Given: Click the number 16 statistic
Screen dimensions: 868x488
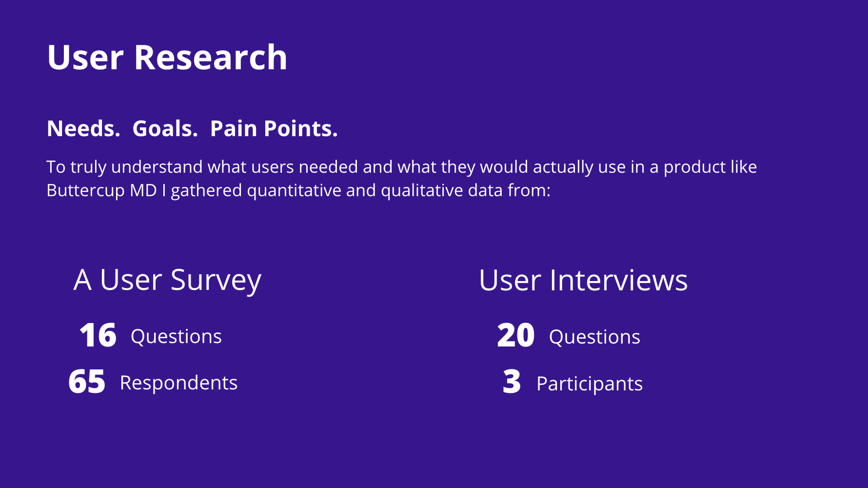Looking at the screenshot, I should (98, 336).
